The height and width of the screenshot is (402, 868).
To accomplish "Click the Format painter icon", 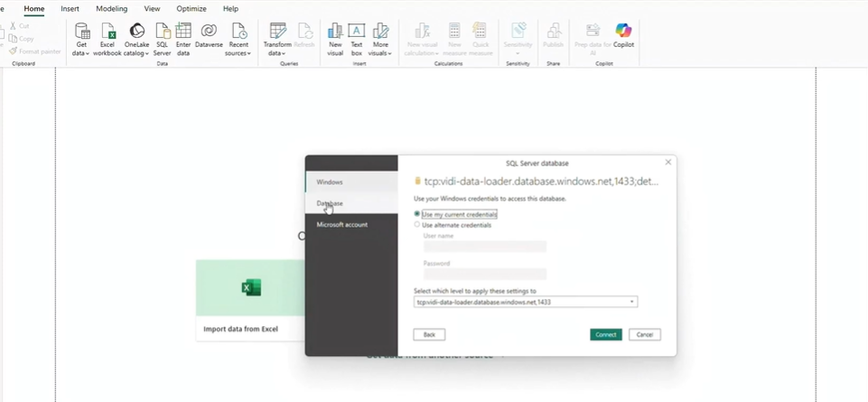I will coord(13,51).
